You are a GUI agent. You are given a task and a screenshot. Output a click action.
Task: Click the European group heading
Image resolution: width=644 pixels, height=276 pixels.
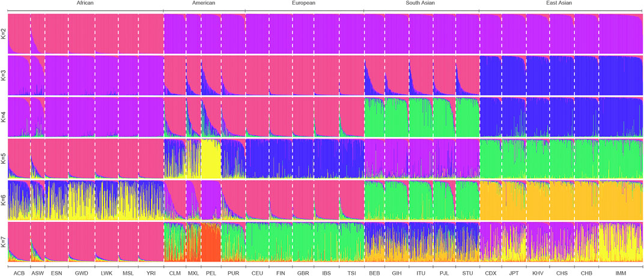(x=305, y=3)
